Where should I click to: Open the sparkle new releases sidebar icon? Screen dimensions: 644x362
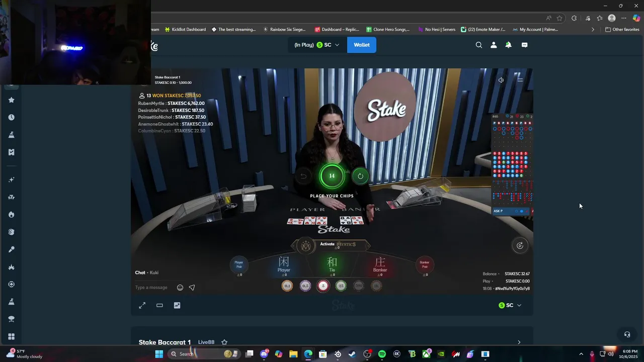pyautogui.click(x=11, y=179)
